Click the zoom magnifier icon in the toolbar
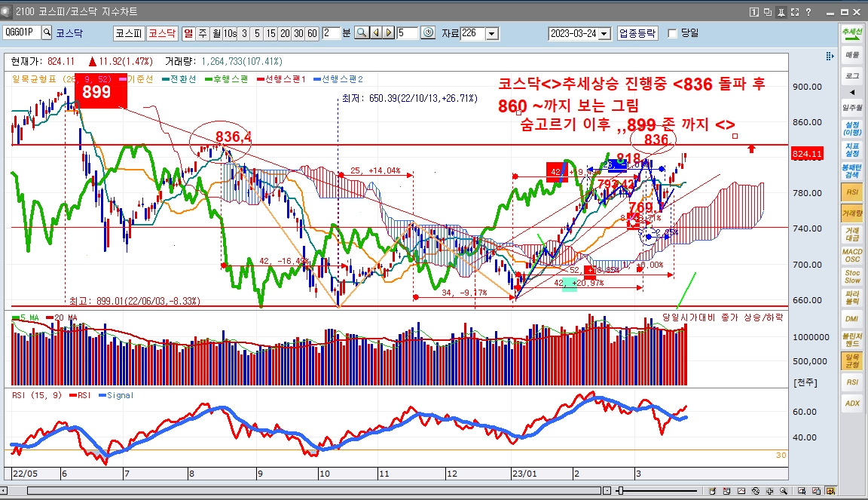This screenshot has height=500, width=868. click(x=362, y=32)
